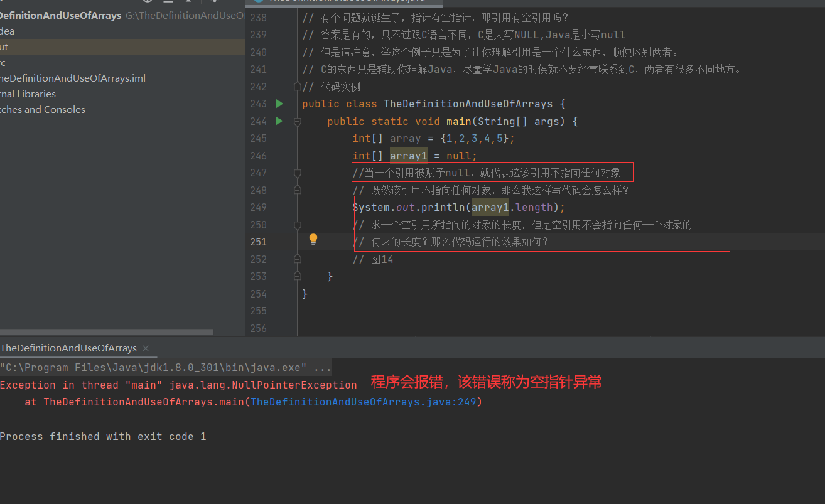The image size is (825, 504).
Task: Click the NullPointerException message in console
Action: coord(178,385)
